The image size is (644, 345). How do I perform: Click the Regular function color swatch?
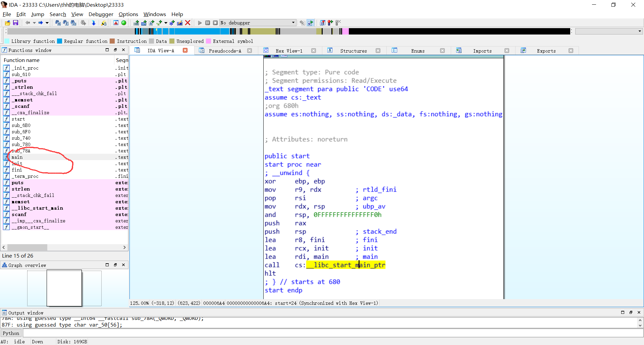(59, 41)
